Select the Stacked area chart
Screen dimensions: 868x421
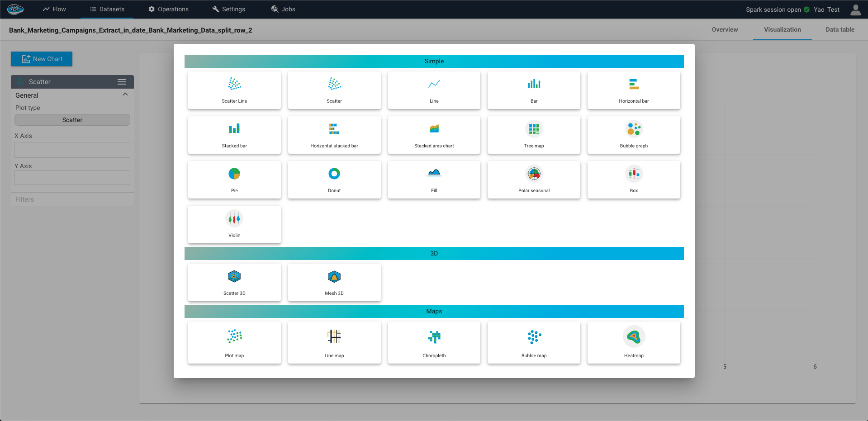(433, 134)
